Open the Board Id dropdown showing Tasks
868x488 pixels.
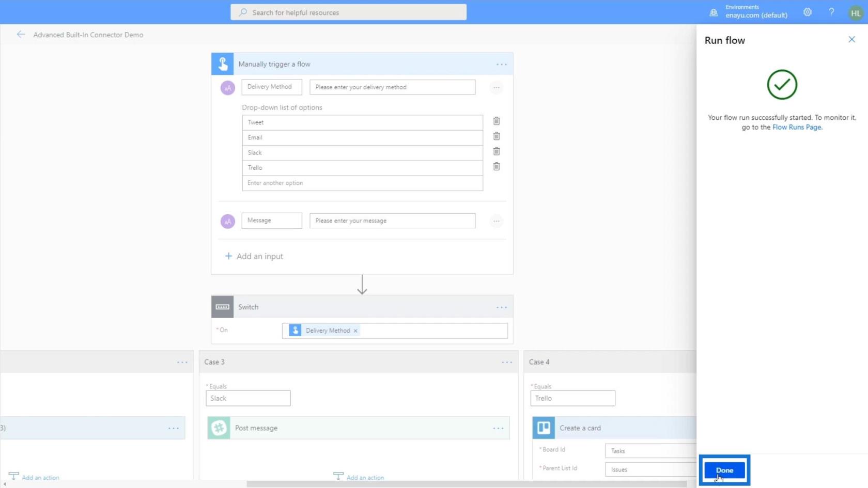[x=650, y=451]
